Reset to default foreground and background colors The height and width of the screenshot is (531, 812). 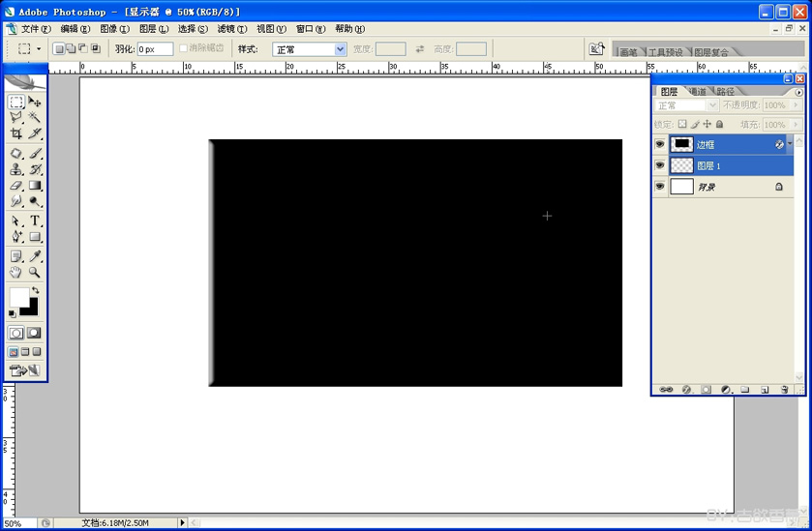click(x=12, y=313)
